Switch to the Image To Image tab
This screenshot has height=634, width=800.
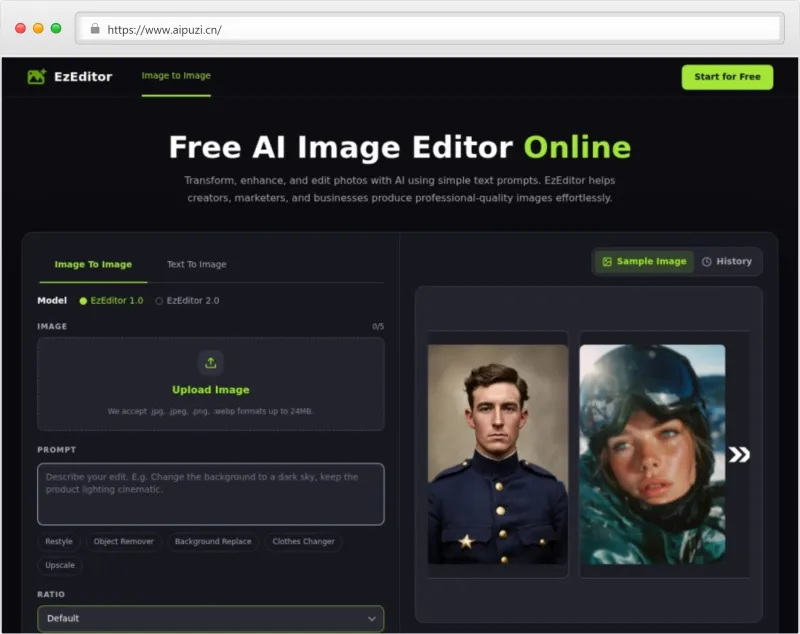coord(93,264)
